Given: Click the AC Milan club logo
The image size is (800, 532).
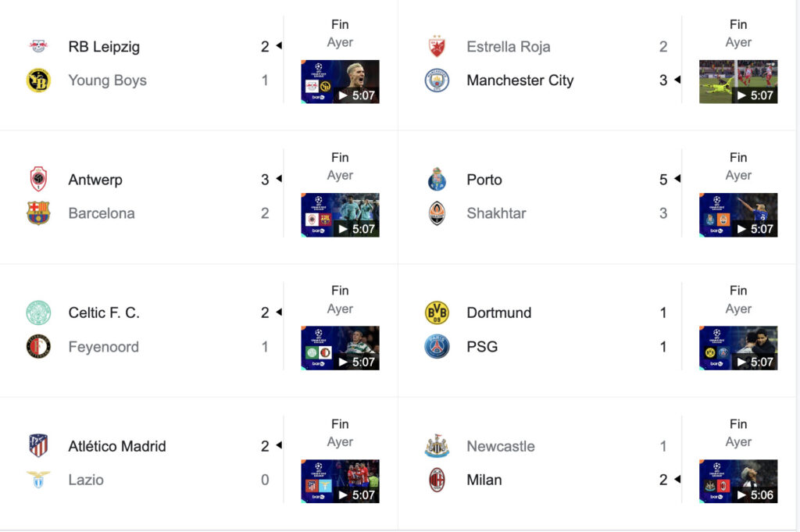Looking at the screenshot, I should click(x=437, y=480).
